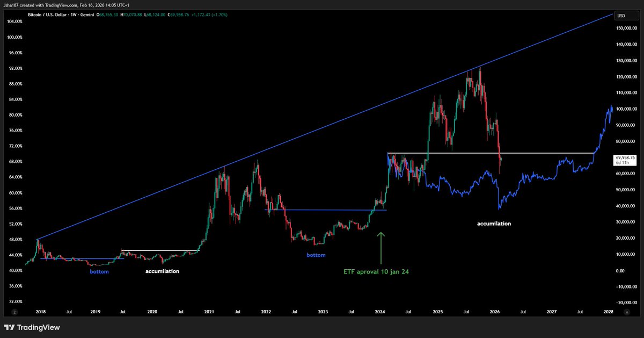Click the 80.00% percent axis label
The width and height of the screenshot is (644, 338).
click(x=15, y=115)
